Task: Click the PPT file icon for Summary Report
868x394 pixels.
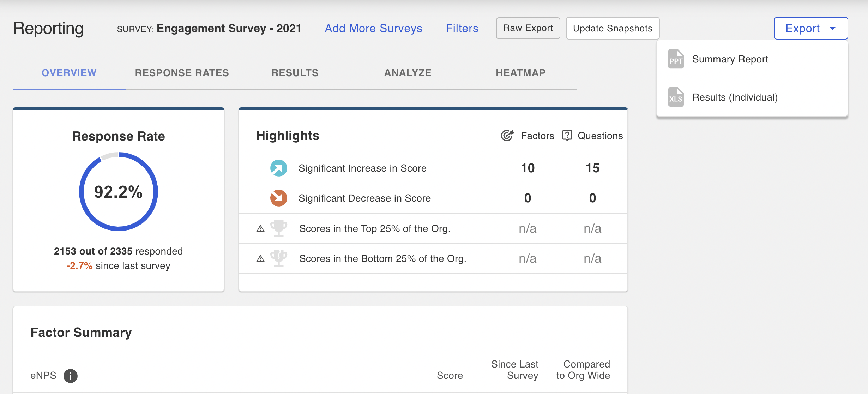Action: click(x=676, y=59)
